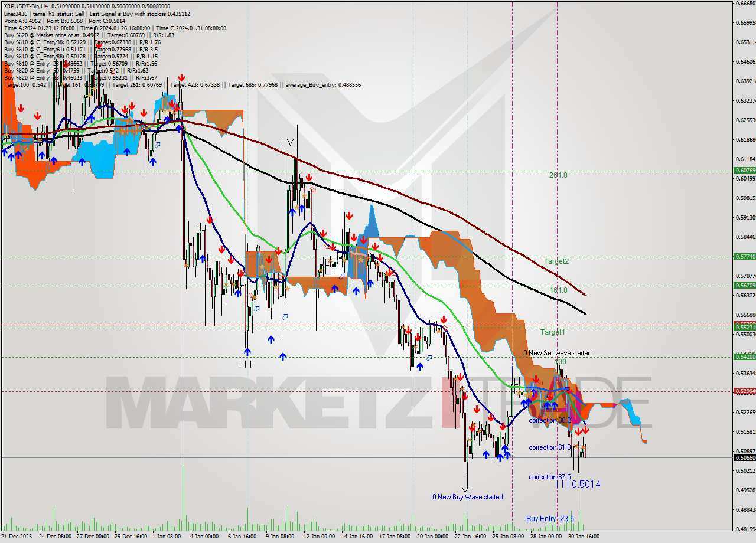Click the green 0.57740 price tag
756x543 pixels.
(x=744, y=256)
